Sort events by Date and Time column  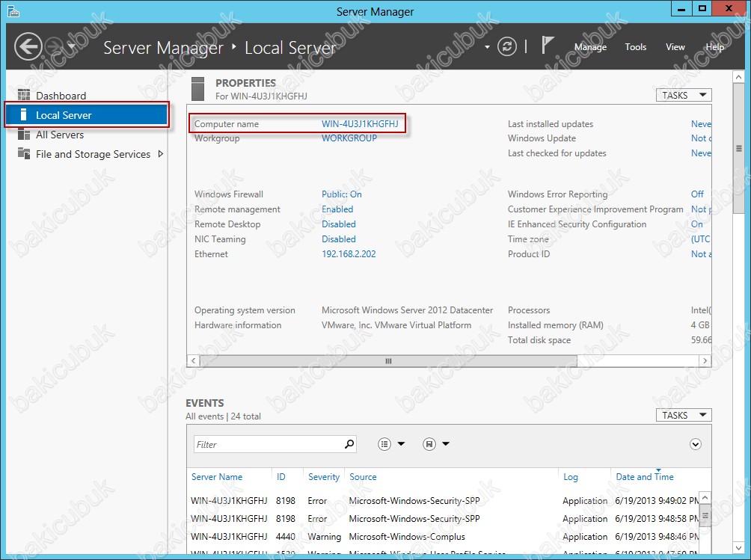point(645,477)
